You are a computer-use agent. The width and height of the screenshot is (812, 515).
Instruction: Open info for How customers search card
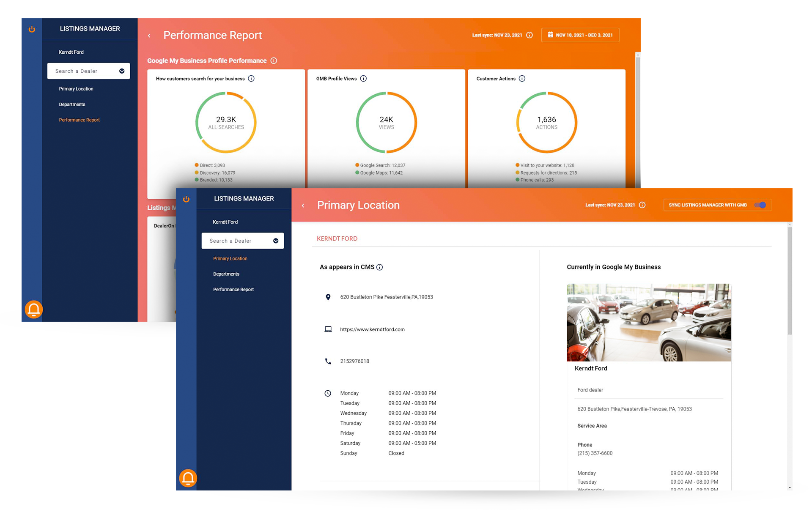[x=251, y=79]
